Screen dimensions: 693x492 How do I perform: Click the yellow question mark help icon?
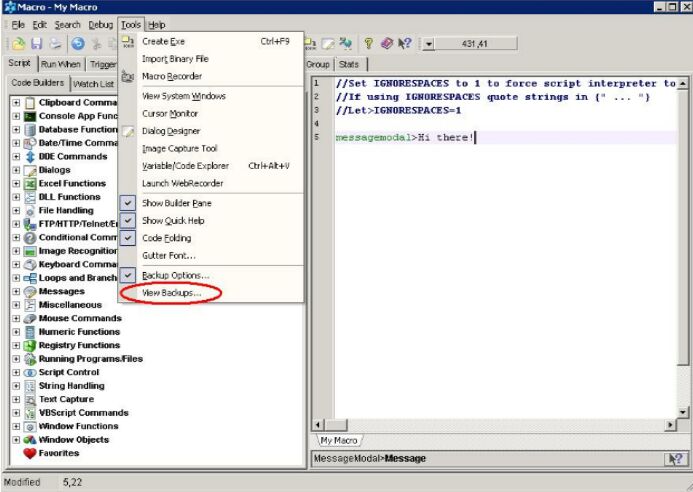(368, 43)
